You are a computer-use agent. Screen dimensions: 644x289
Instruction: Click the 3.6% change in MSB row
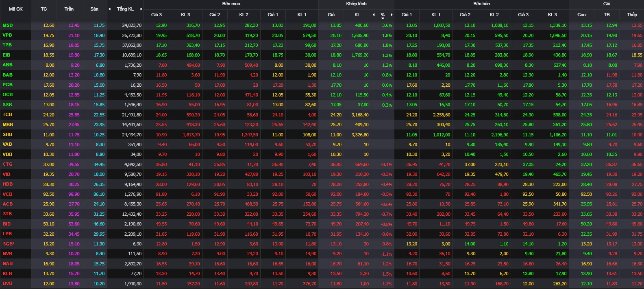(x=387, y=25)
